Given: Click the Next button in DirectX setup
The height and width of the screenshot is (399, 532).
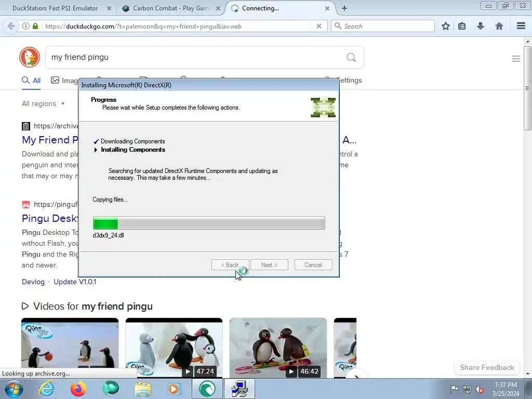Looking at the screenshot, I should click(270, 265).
